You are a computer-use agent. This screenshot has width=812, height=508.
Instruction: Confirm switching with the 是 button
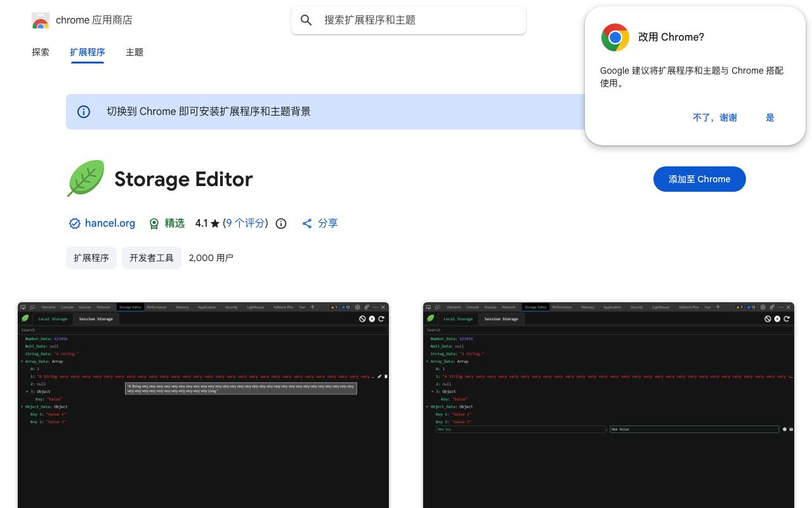coord(770,117)
